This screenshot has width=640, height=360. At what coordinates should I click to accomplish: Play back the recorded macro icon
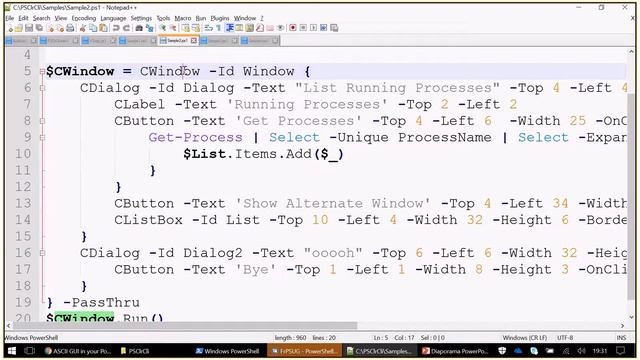[x=313, y=28]
